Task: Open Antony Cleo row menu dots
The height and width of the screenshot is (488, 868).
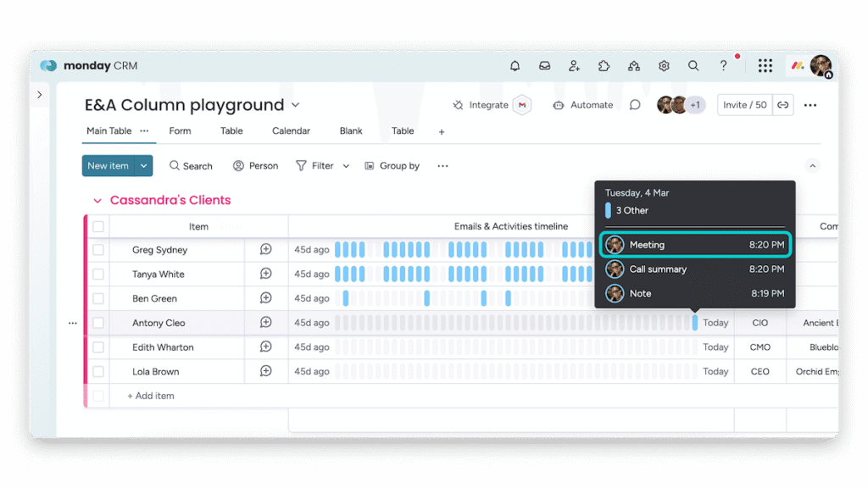Action: pyautogui.click(x=73, y=323)
